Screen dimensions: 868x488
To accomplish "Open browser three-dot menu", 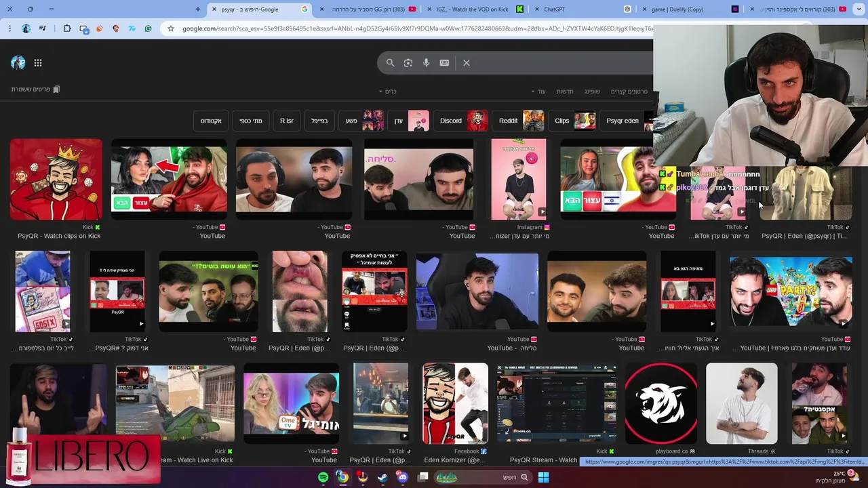I will (9, 28).
